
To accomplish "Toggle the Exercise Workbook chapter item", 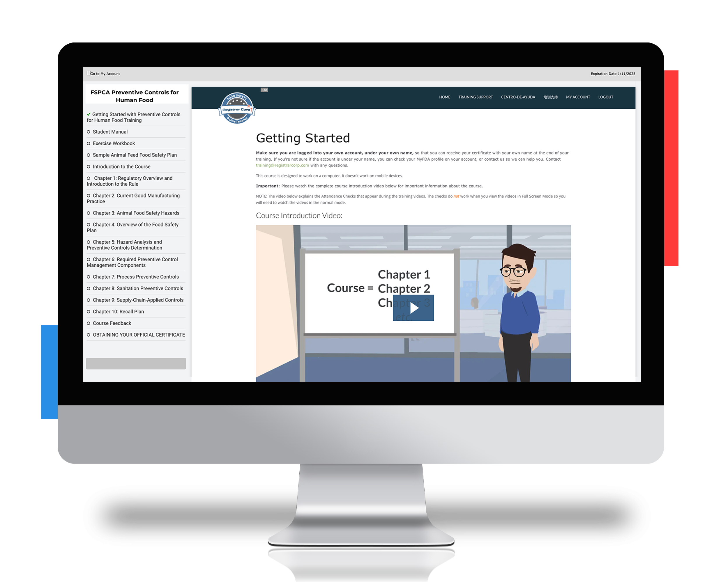I will pyautogui.click(x=114, y=143).
